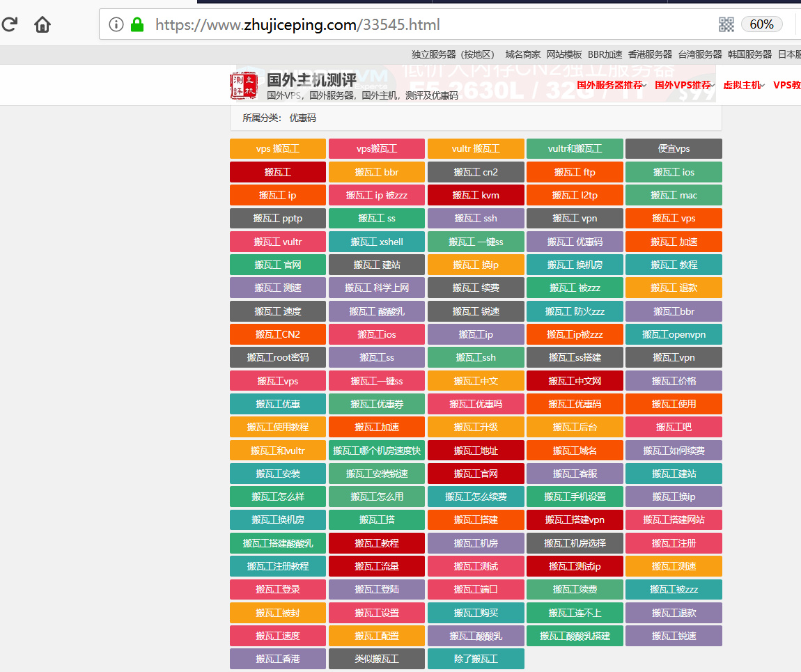
Task: Open the 搬瓦工 bbr tag
Action: click(x=376, y=172)
